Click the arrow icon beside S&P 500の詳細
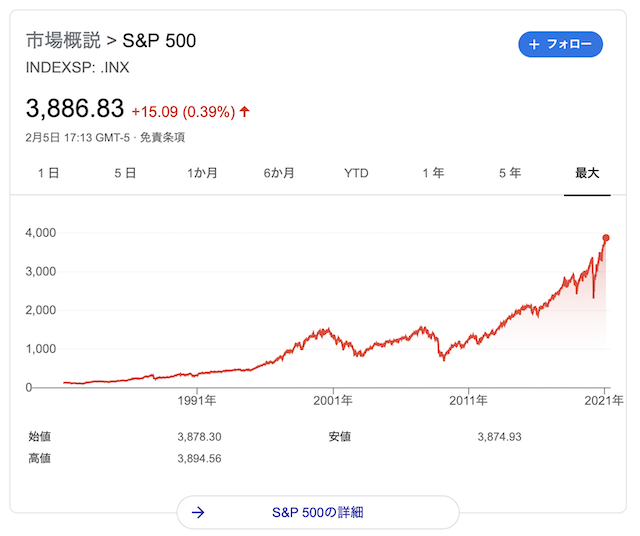The height and width of the screenshot is (536, 640). click(198, 512)
